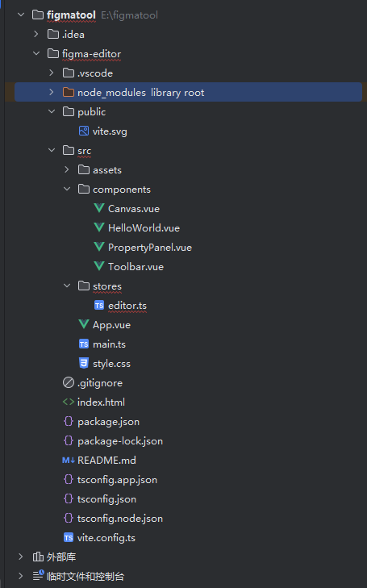Click the external libraries icon (外部库)
Image resolution: width=367 pixels, height=588 pixels.
[x=38, y=557]
